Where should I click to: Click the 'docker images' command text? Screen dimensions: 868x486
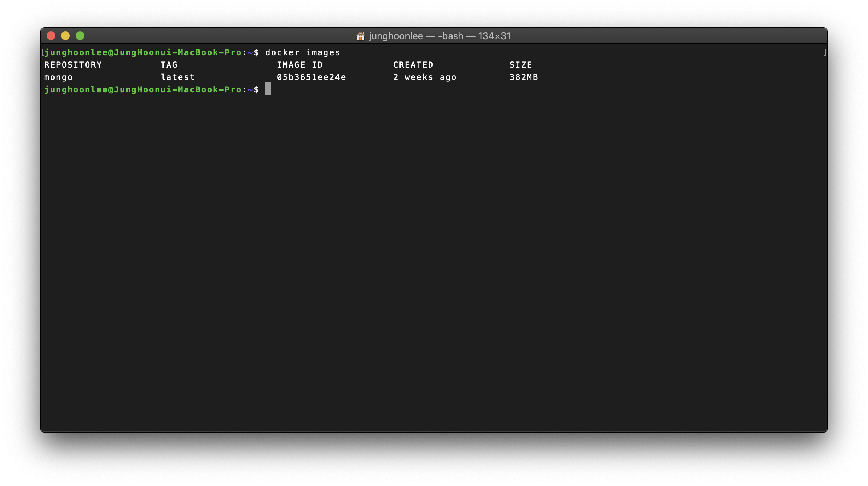point(303,53)
